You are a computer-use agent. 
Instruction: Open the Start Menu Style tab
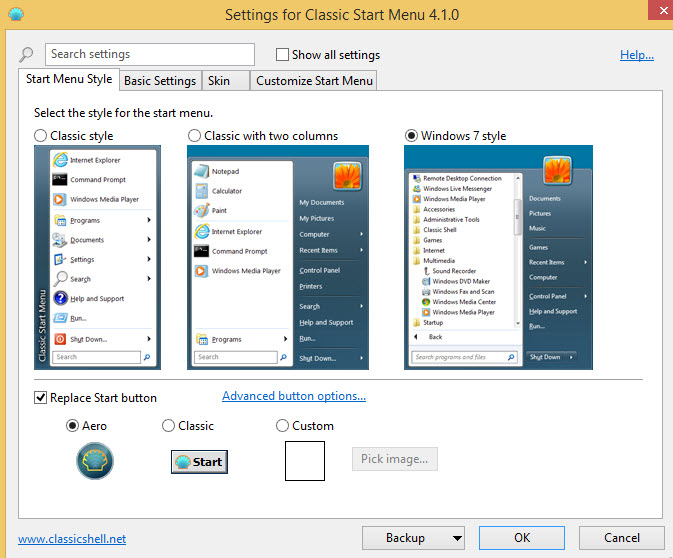click(69, 79)
